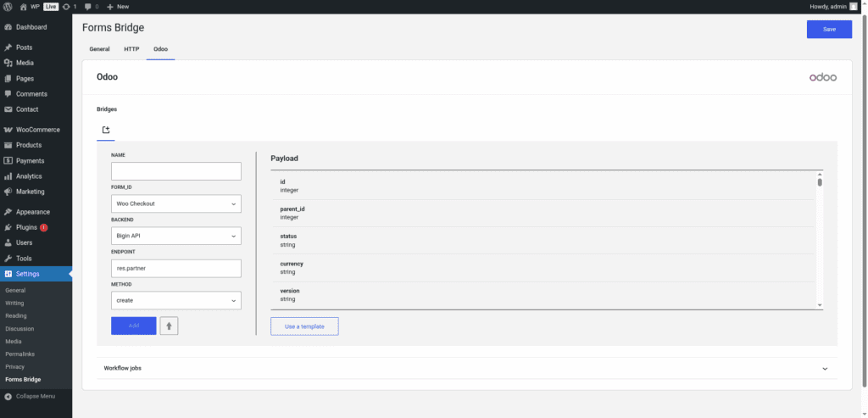Open Forms Bridge submenu item

(23, 380)
